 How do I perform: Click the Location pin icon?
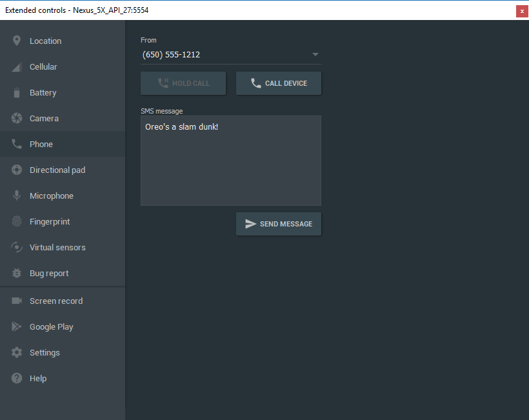(17, 41)
